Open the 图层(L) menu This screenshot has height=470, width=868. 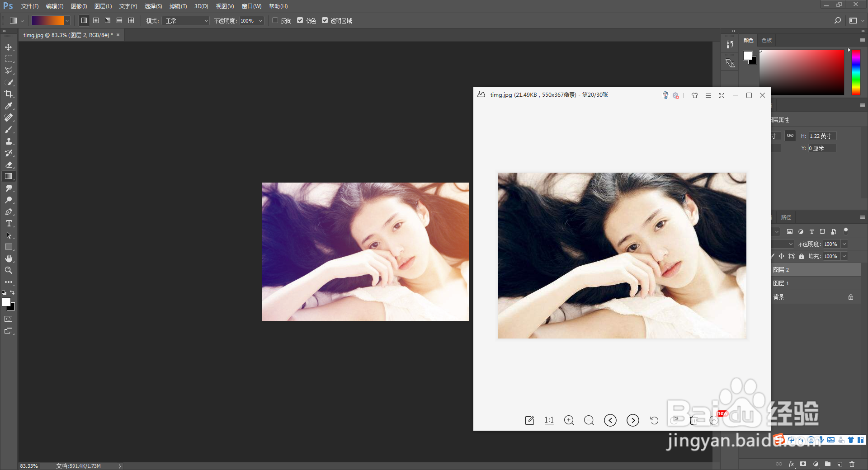(103, 6)
